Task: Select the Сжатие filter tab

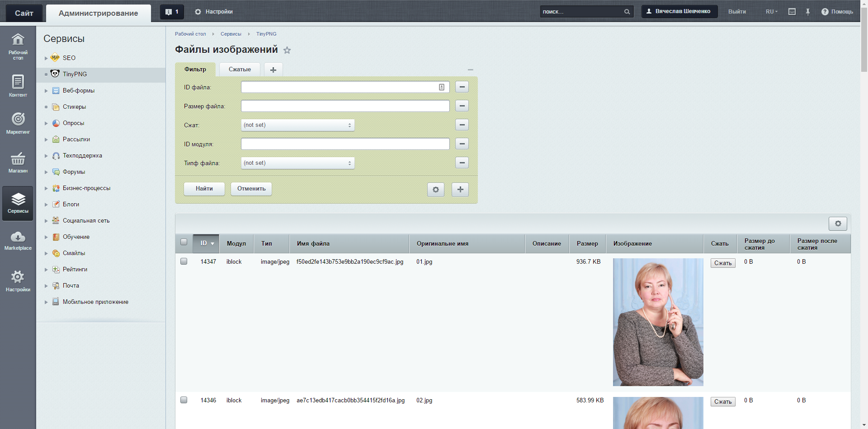Action: click(x=240, y=69)
